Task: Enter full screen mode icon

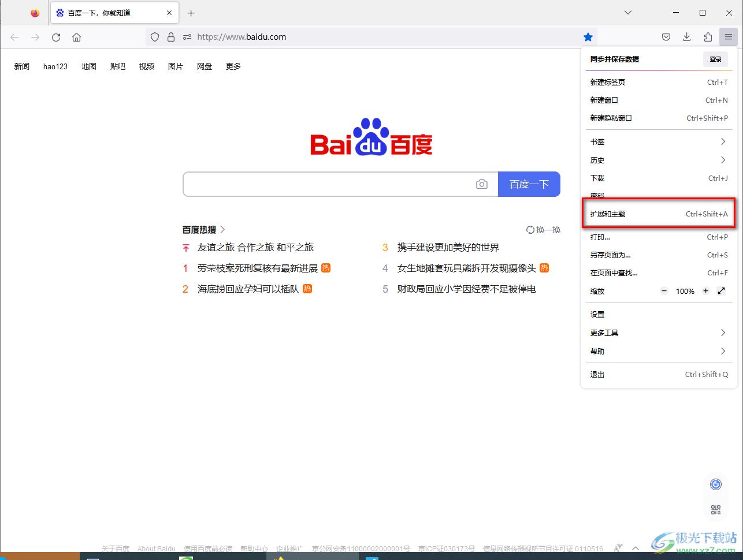Action: click(x=721, y=291)
